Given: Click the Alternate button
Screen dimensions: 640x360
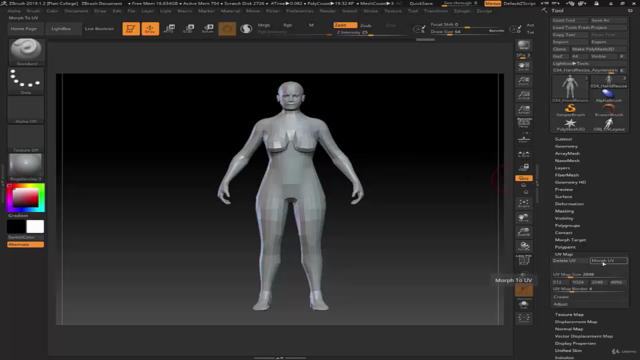Looking at the screenshot, I should coord(25,244).
